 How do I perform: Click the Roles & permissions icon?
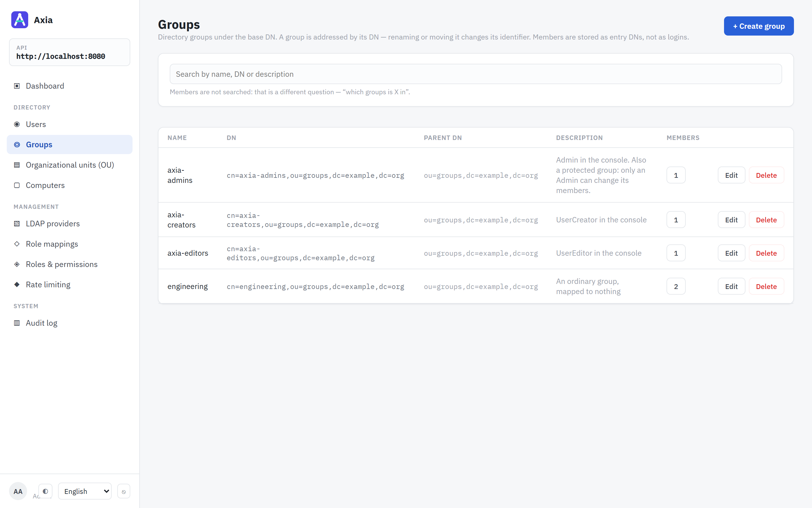point(17,264)
